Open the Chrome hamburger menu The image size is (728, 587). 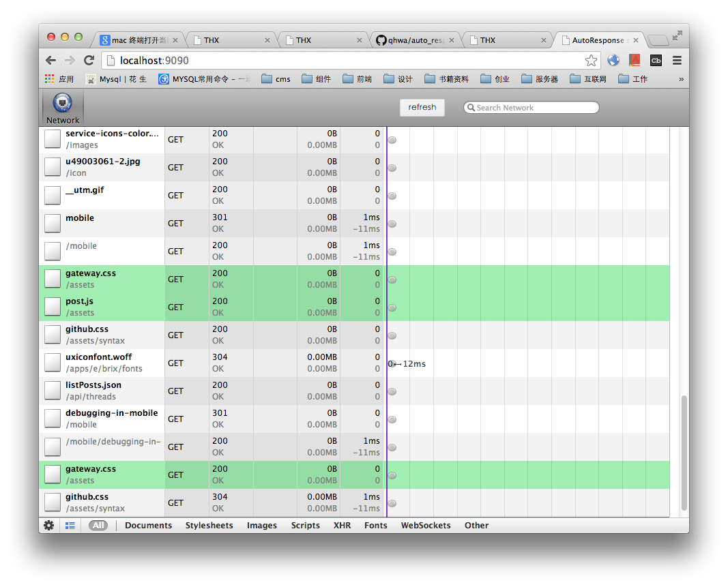pyautogui.click(x=677, y=60)
